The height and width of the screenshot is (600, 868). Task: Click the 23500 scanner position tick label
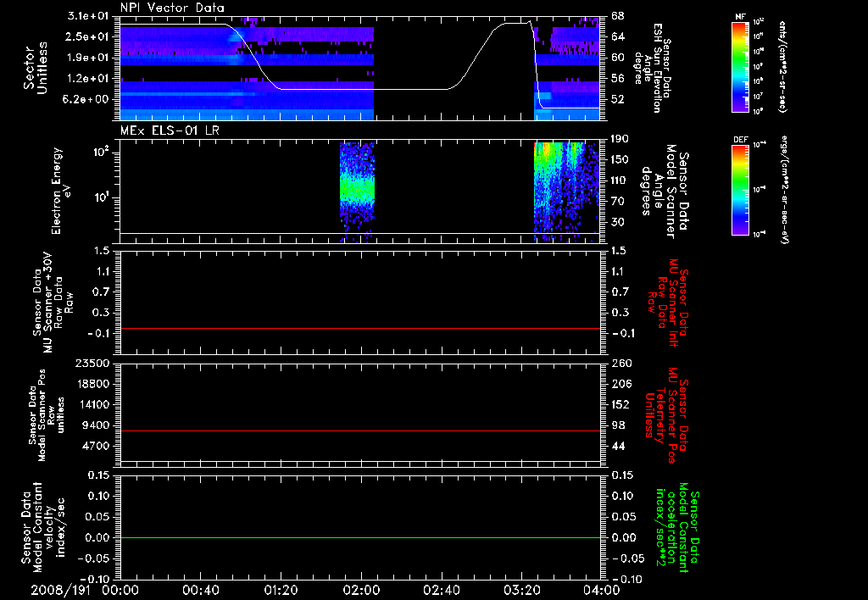click(92, 363)
